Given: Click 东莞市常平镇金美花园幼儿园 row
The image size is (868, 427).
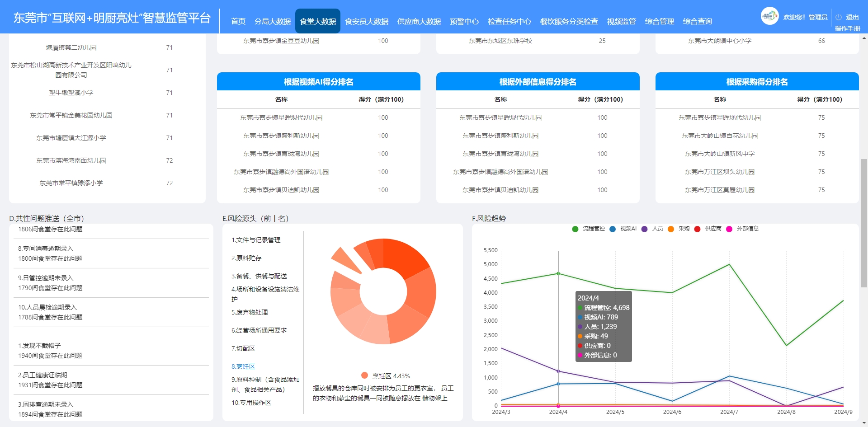Looking at the screenshot, I should [107, 115].
